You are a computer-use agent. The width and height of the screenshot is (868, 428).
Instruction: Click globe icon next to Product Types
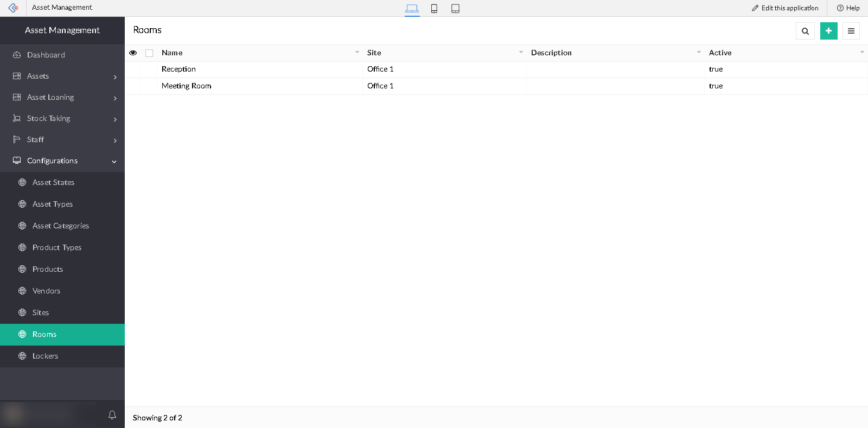(x=22, y=247)
